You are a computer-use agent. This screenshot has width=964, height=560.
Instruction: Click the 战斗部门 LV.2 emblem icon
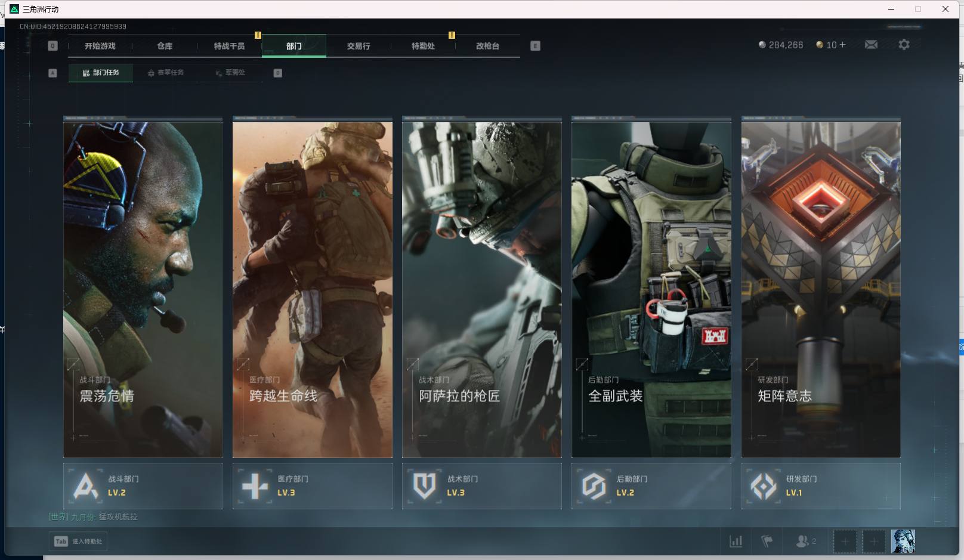[x=85, y=486]
